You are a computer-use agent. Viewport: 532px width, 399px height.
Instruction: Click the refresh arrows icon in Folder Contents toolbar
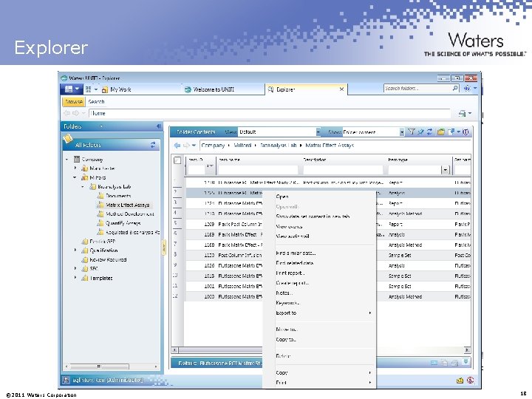click(x=429, y=132)
